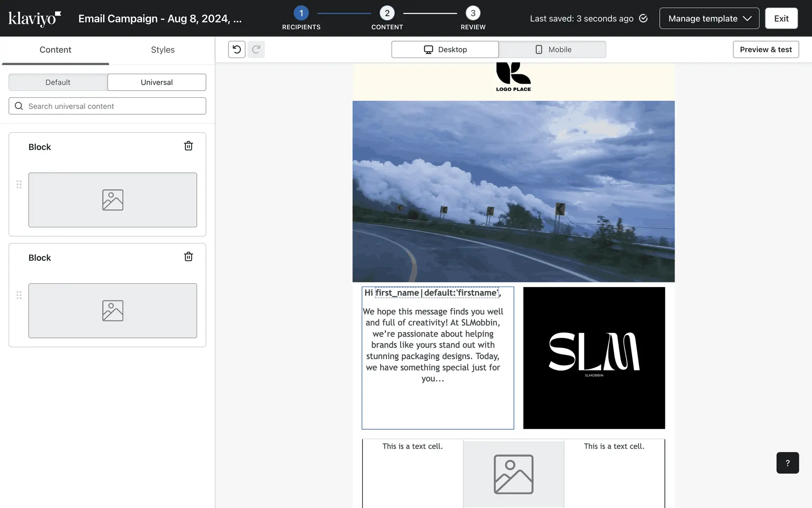Open the Styles tab
The image size is (812, 508).
[x=162, y=50]
